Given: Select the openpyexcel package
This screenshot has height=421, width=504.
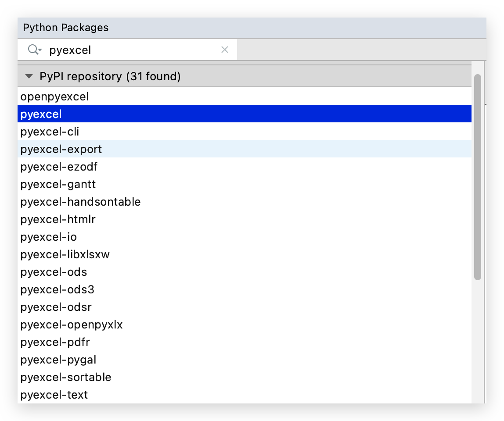Looking at the screenshot, I should click(x=54, y=96).
